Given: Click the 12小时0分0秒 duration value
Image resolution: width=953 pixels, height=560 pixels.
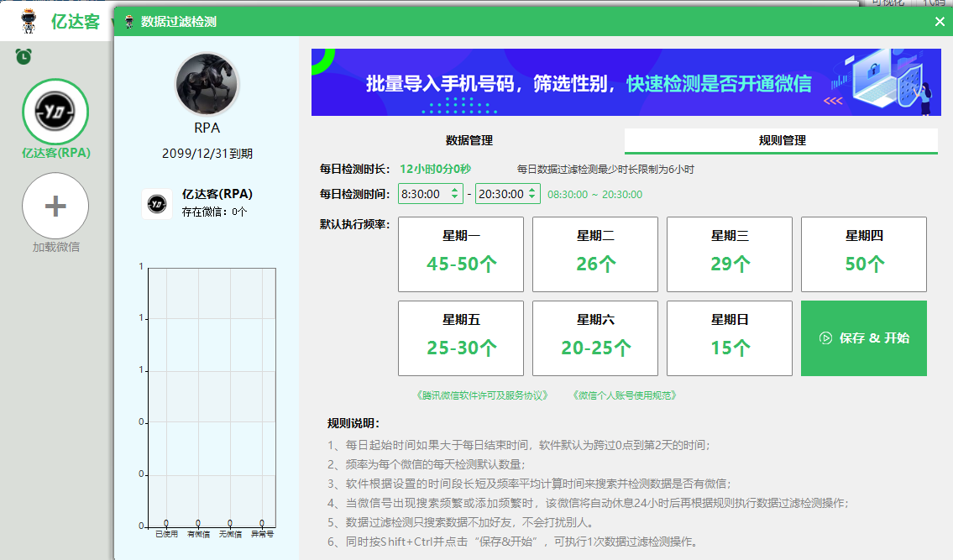Looking at the screenshot, I should coord(435,169).
